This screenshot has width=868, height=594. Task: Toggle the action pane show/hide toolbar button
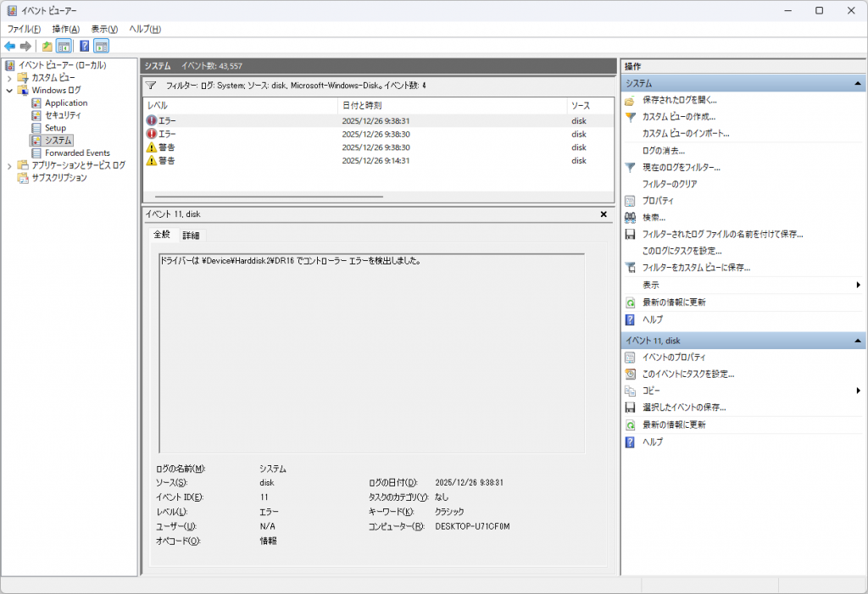tap(101, 46)
